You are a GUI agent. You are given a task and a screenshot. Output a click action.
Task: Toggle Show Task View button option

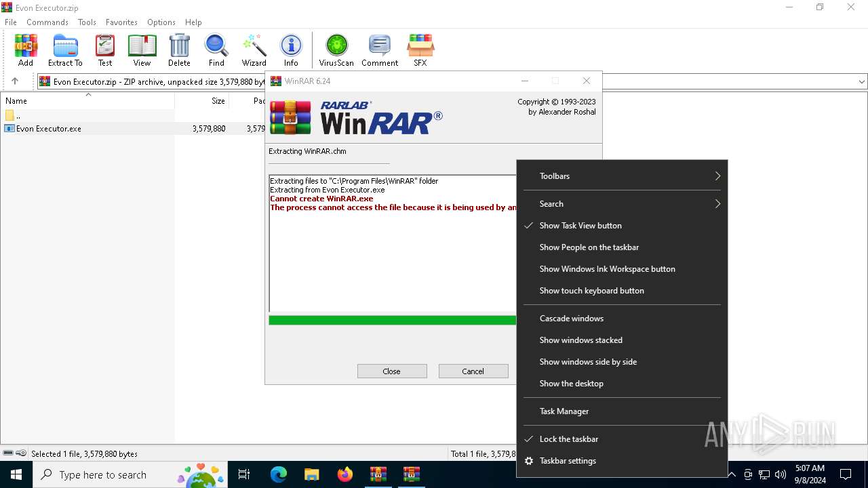622,226
